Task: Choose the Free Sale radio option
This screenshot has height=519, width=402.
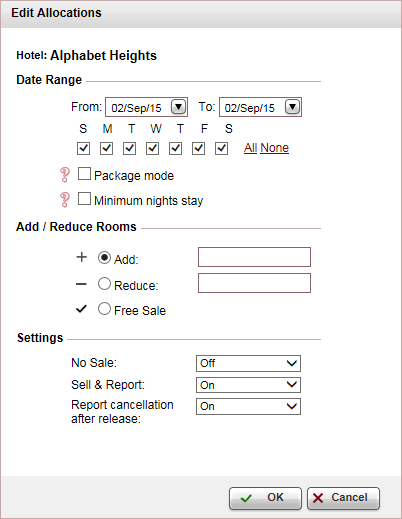Action: tap(104, 309)
